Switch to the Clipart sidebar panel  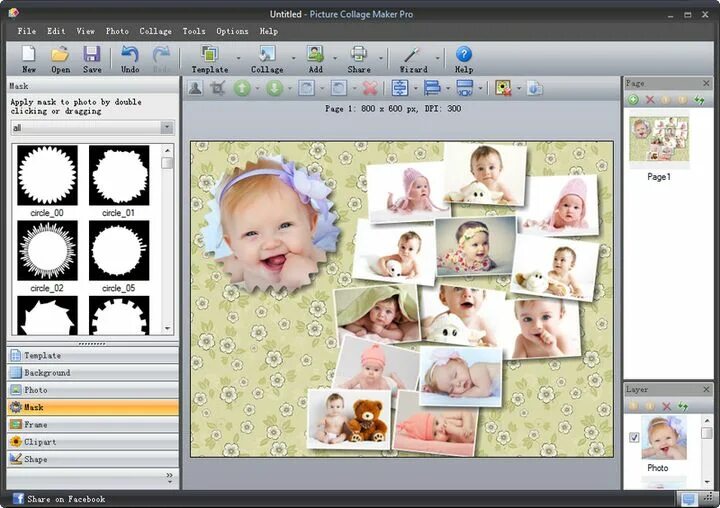click(93, 441)
